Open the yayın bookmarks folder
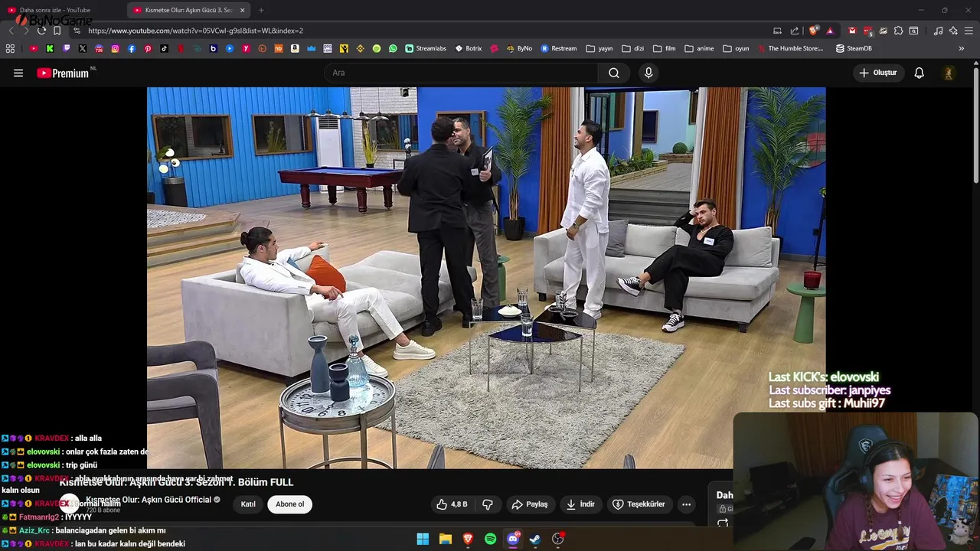Viewport: 980px width, 551px height. (599, 48)
